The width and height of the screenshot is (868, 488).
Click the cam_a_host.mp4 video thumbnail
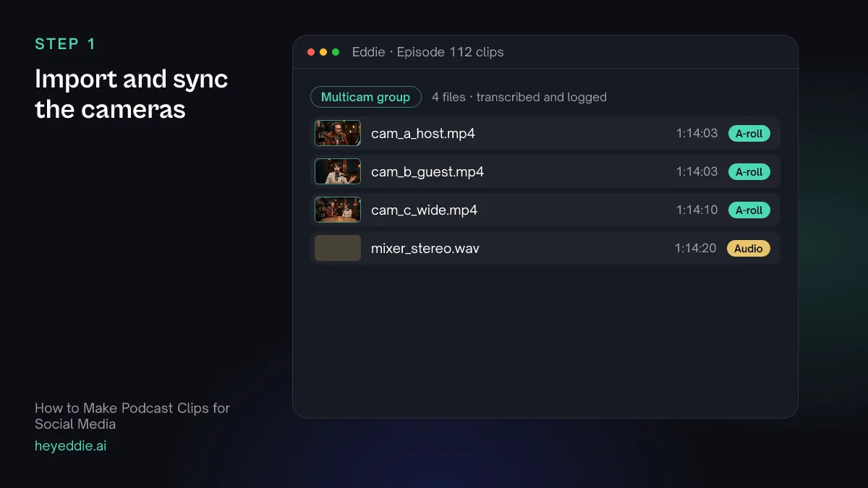click(x=338, y=133)
